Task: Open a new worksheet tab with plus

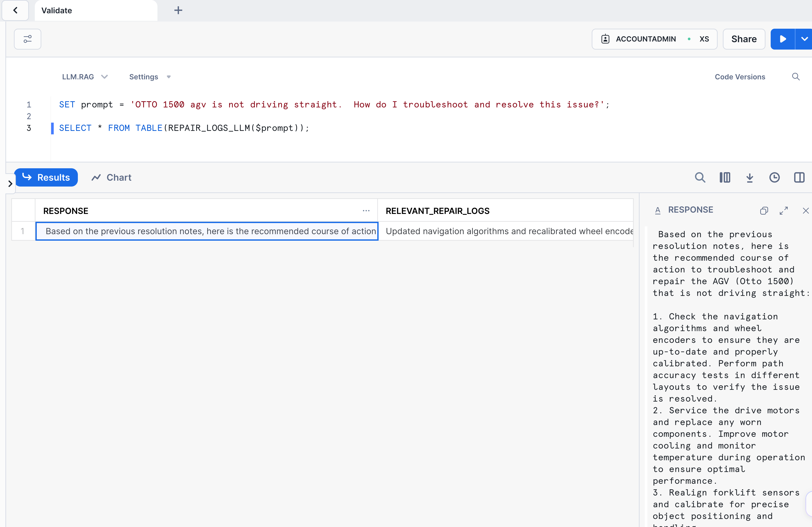Action: click(178, 11)
